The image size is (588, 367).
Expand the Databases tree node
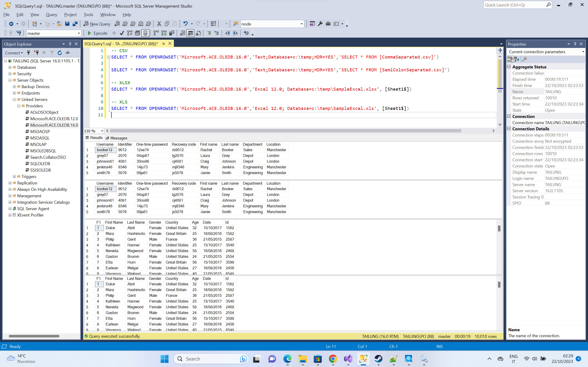[x=10, y=67]
